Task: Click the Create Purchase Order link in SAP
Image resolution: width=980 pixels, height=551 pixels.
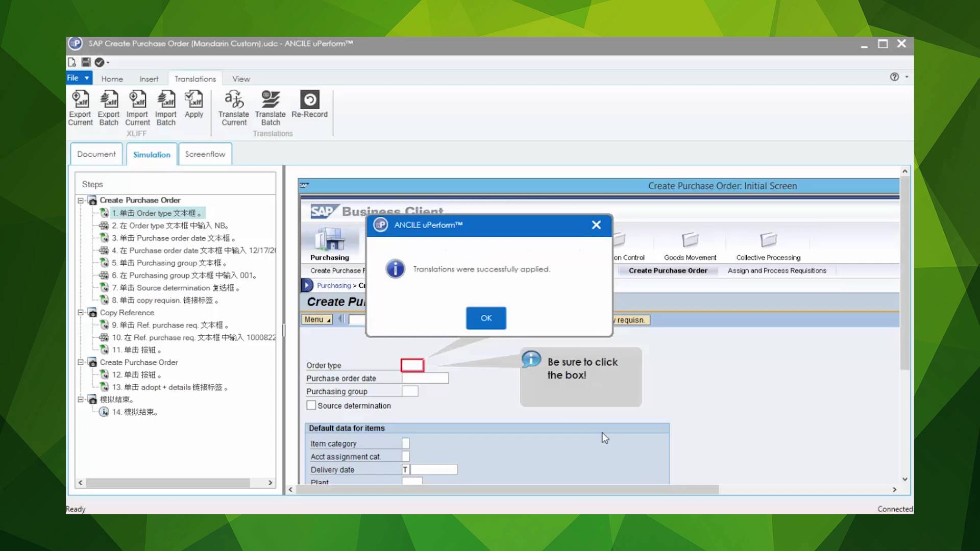Action: pyautogui.click(x=668, y=270)
